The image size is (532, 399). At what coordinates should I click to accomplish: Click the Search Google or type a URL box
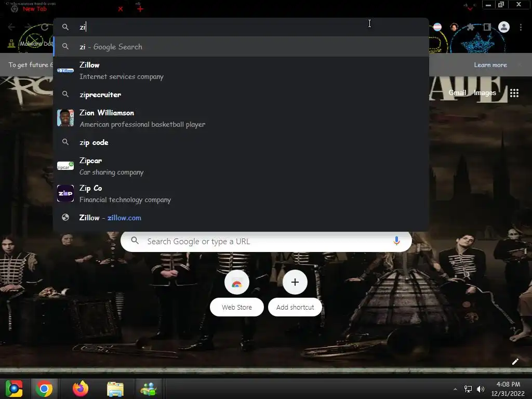tap(266, 241)
